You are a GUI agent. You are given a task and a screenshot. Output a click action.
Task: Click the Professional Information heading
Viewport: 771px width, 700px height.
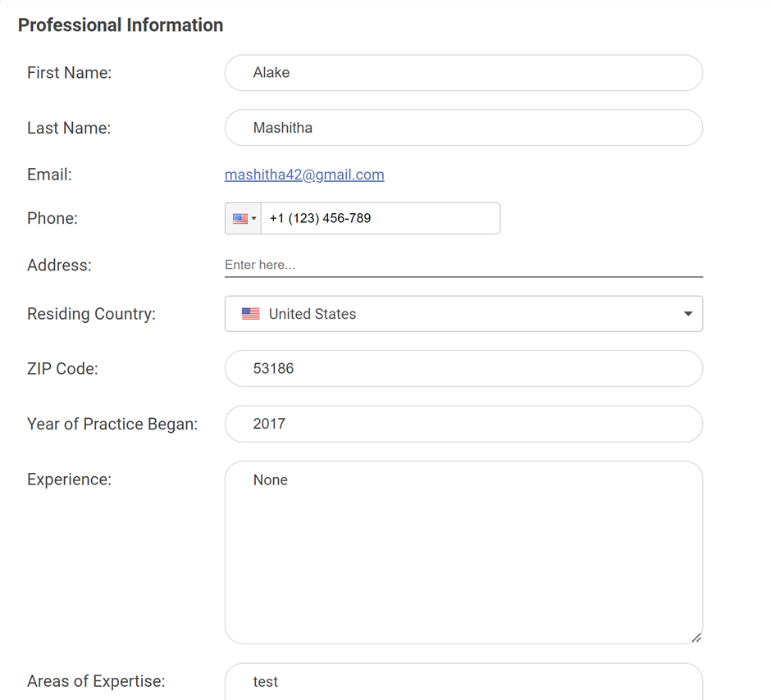121,25
